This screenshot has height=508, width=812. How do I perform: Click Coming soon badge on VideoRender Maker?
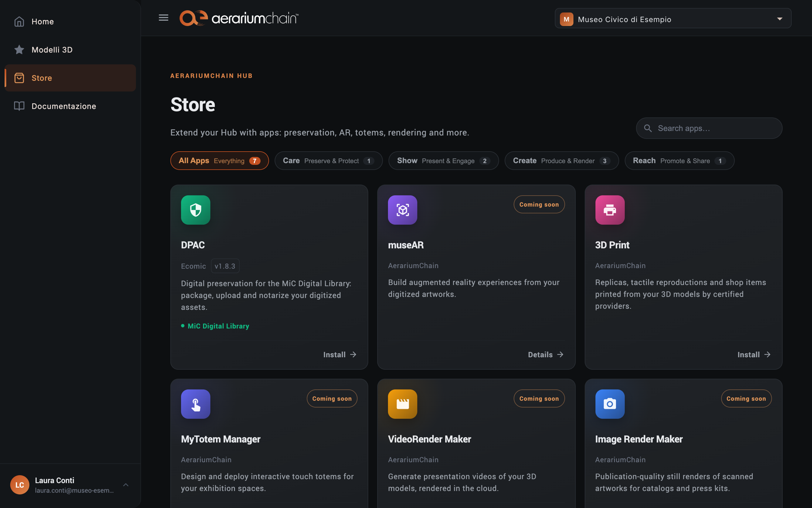click(539, 399)
